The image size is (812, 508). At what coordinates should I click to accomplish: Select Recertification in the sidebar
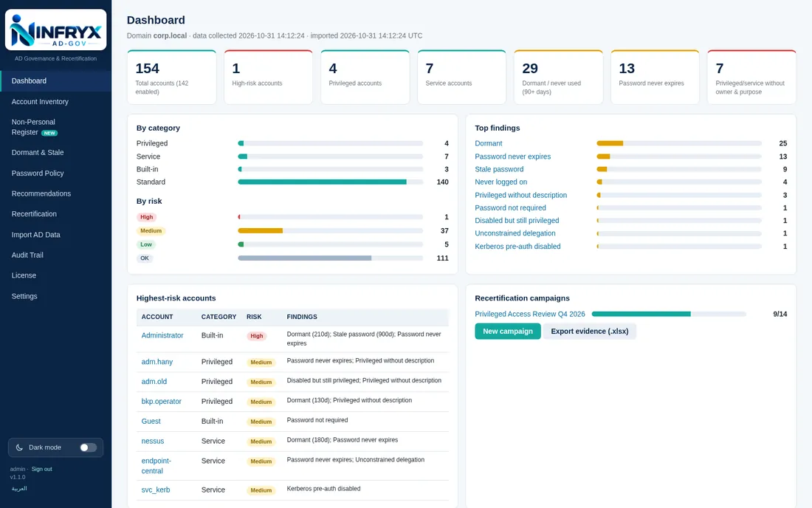coord(56,214)
